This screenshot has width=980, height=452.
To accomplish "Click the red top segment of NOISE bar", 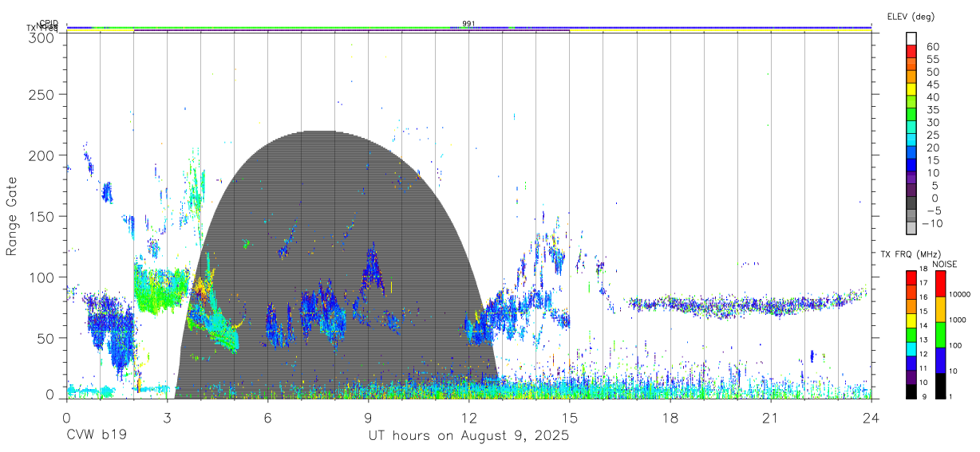I will tap(940, 284).
